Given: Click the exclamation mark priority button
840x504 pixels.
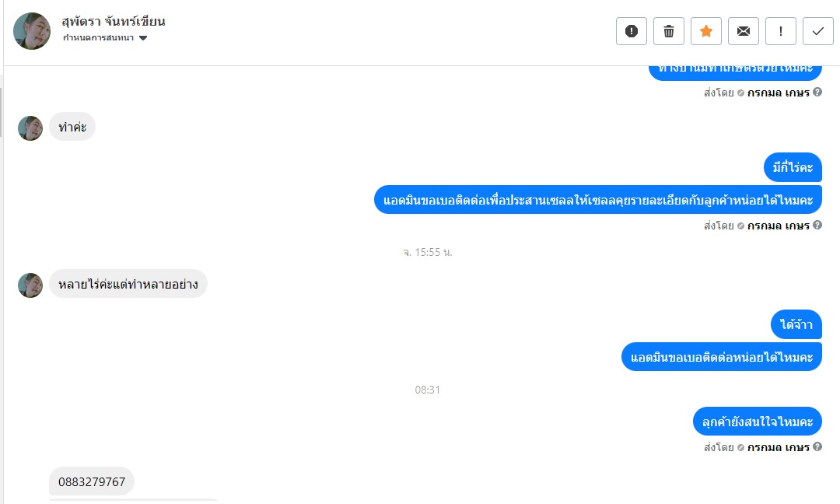Looking at the screenshot, I should pos(781,31).
